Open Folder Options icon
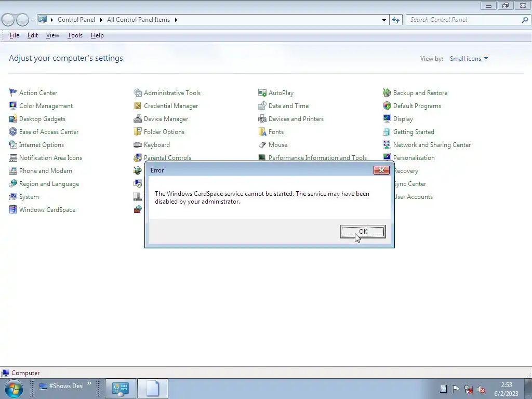Viewport: 532px width, 399px height. tap(137, 131)
